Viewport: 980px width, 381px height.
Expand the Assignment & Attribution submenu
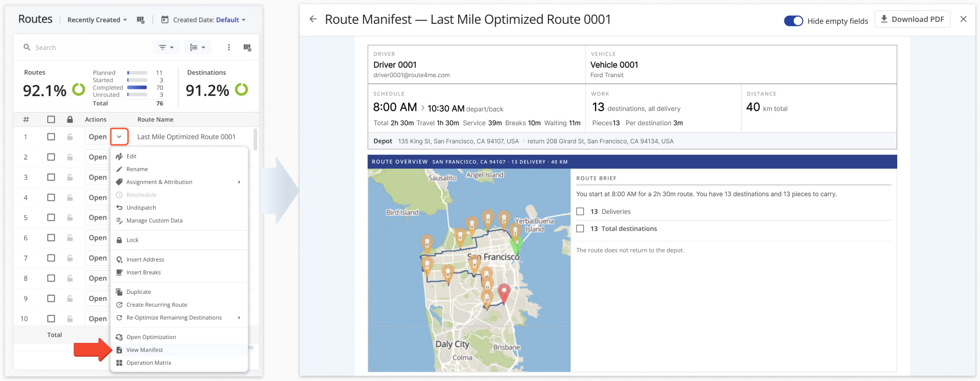[179, 182]
